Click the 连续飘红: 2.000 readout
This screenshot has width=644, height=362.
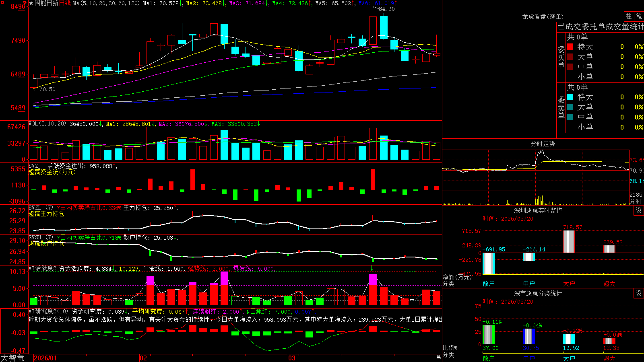tap(218, 311)
